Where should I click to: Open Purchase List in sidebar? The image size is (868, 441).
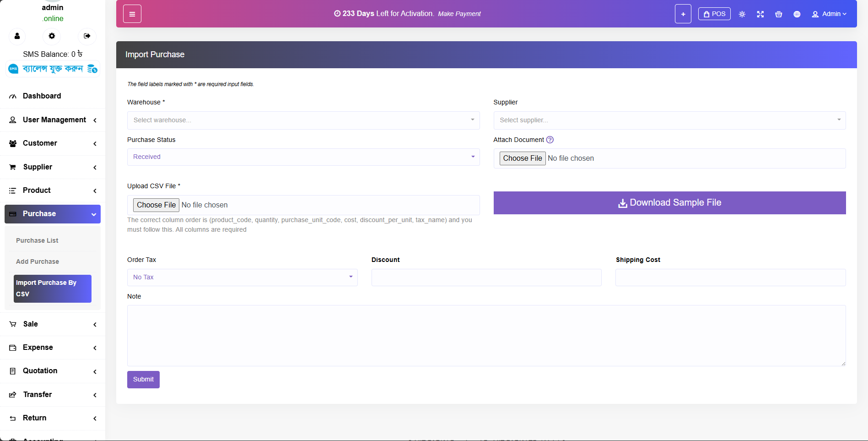click(x=37, y=240)
